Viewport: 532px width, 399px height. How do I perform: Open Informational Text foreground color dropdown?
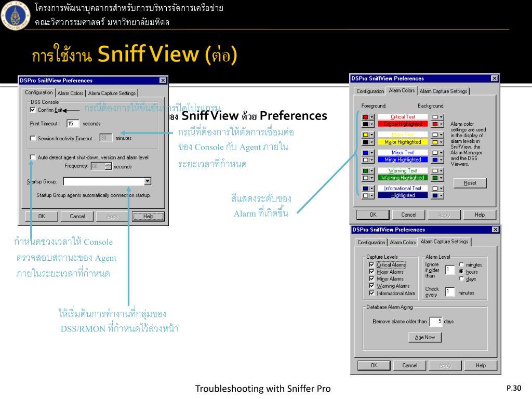pos(372,188)
